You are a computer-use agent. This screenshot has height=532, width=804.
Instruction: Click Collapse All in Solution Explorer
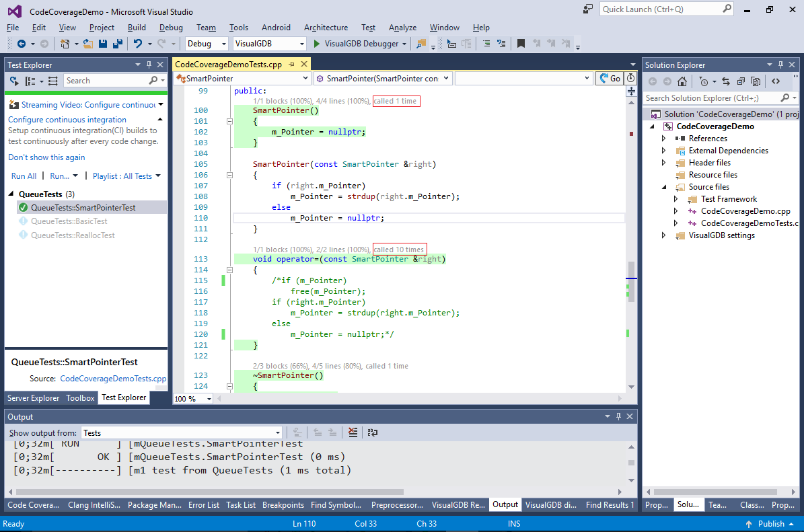coord(741,81)
